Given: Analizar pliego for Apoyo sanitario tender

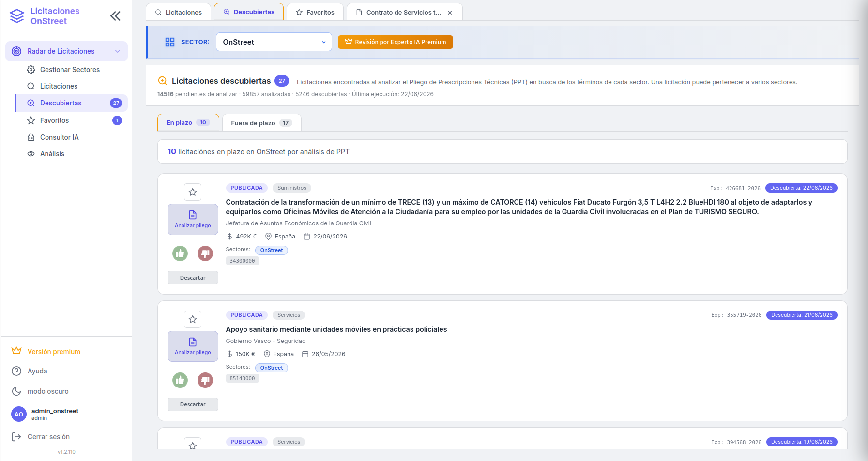Looking at the screenshot, I should tap(193, 346).
